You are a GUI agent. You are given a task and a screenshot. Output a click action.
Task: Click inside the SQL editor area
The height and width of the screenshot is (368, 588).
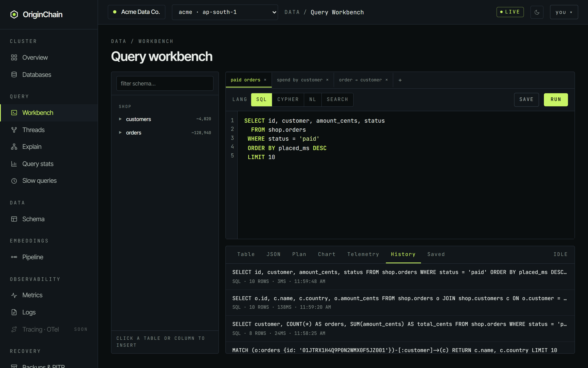pos(406,175)
